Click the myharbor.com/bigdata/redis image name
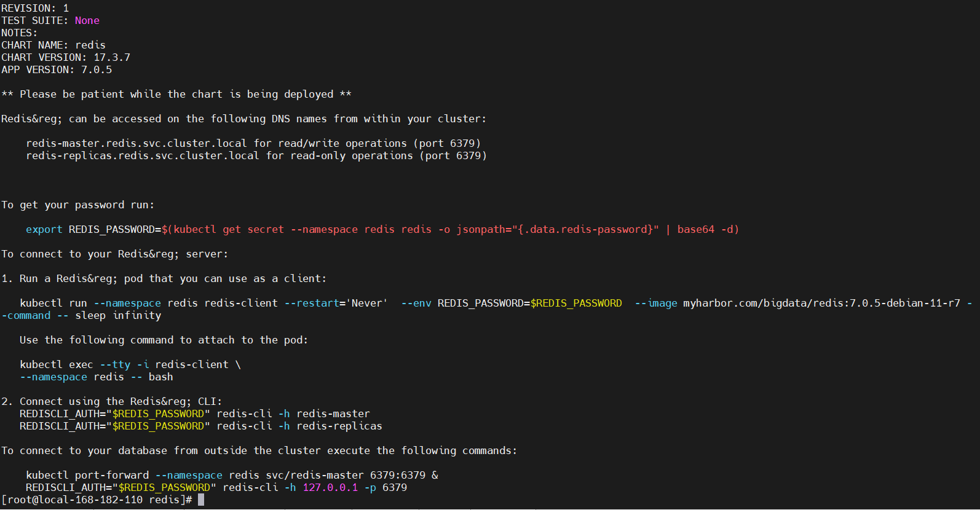Screen dimensions: 980x510 [822, 303]
